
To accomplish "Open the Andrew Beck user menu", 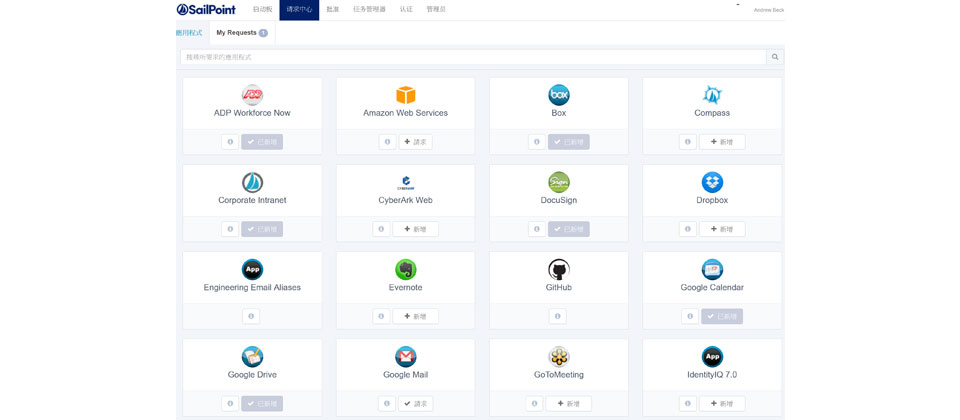I will pos(768,10).
